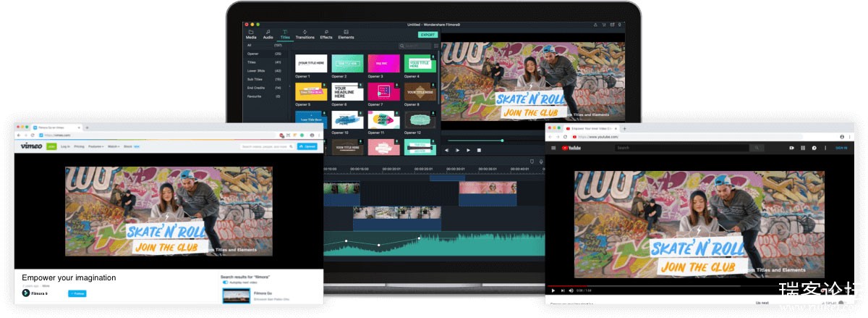Image resolution: width=868 pixels, height=318 pixels.
Task: Expand the Vimeo Features dropdown
Action: [95, 146]
